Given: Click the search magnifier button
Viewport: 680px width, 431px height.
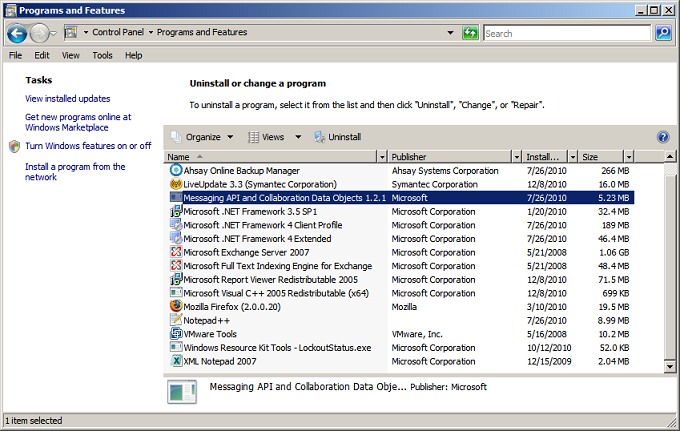Looking at the screenshot, I should (663, 33).
